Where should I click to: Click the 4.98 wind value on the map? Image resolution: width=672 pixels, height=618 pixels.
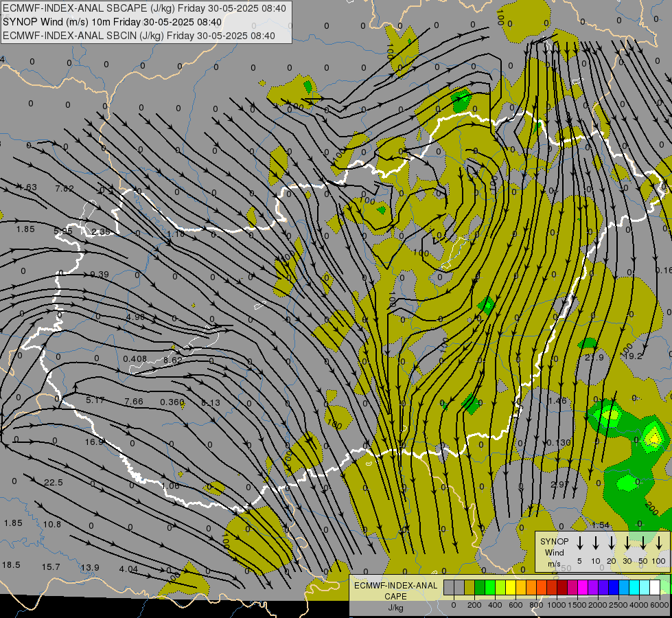[x=135, y=317]
